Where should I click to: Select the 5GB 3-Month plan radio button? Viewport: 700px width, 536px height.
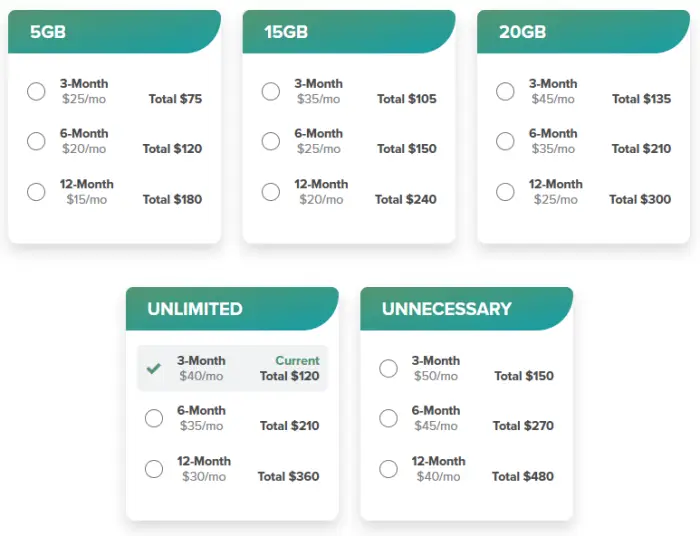[36, 91]
